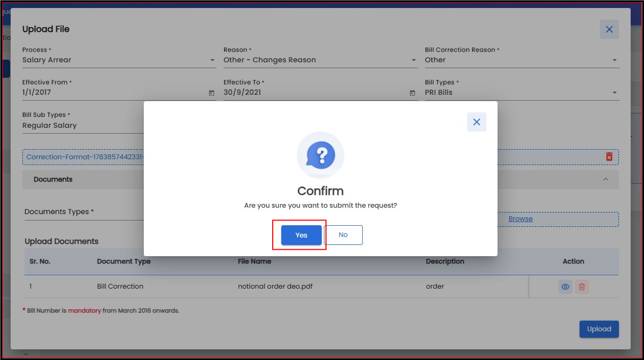Screen dimensions: 644x360
Task: Open the Correction-Format file link
Action: coord(85,157)
